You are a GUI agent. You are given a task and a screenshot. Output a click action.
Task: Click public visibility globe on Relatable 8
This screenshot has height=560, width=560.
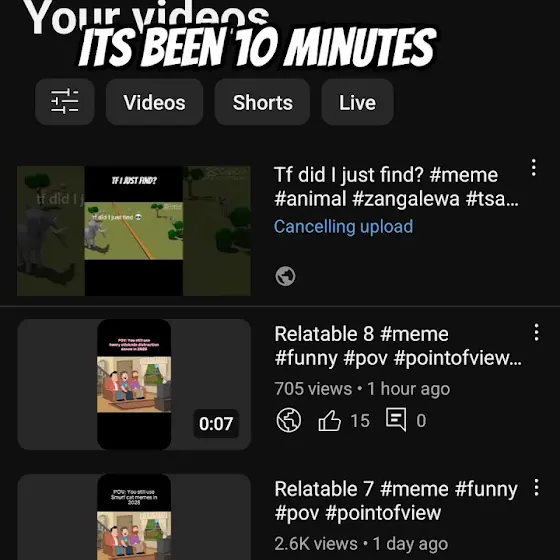(289, 420)
